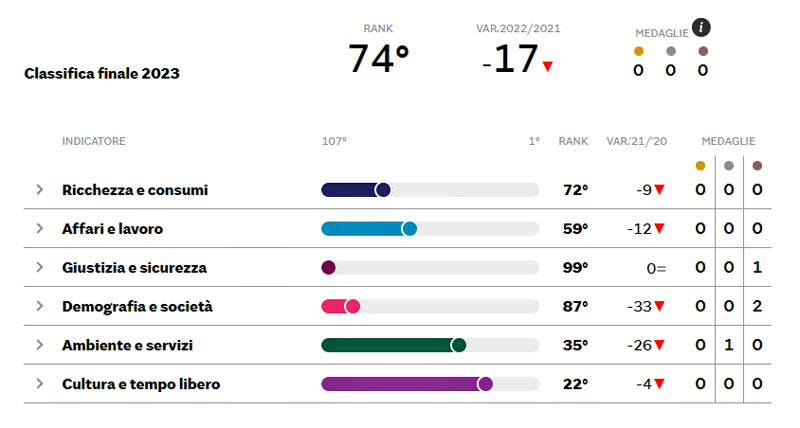800x428 pixels.
Task: Click the gold dot above medals table columns
Action: (700, 166)
